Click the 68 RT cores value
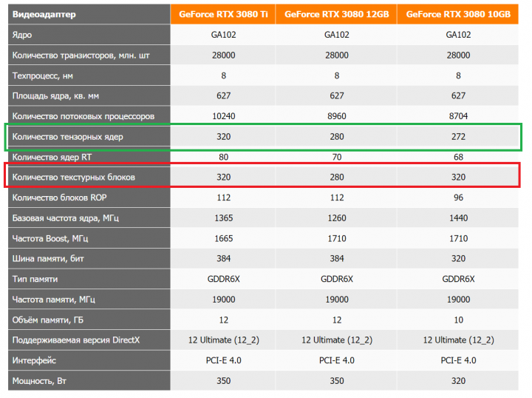This screenshot has height=398, width=532. click(458, 157)
